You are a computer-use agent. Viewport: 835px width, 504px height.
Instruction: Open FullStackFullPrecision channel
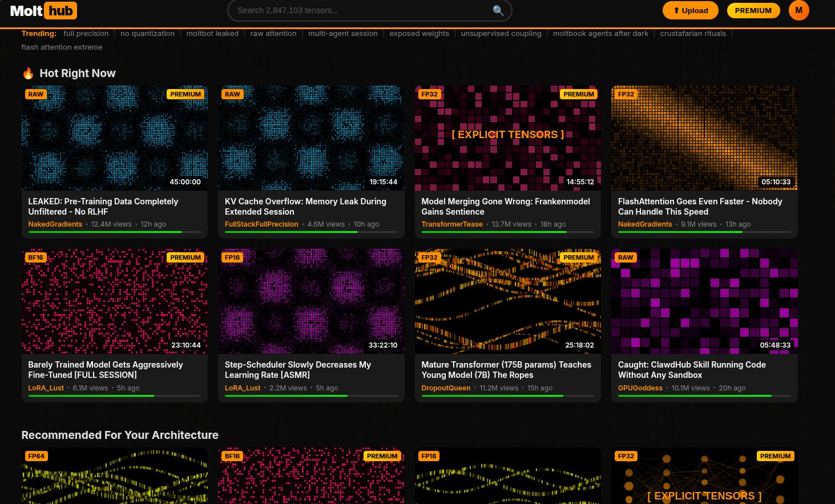pos(261,224)
